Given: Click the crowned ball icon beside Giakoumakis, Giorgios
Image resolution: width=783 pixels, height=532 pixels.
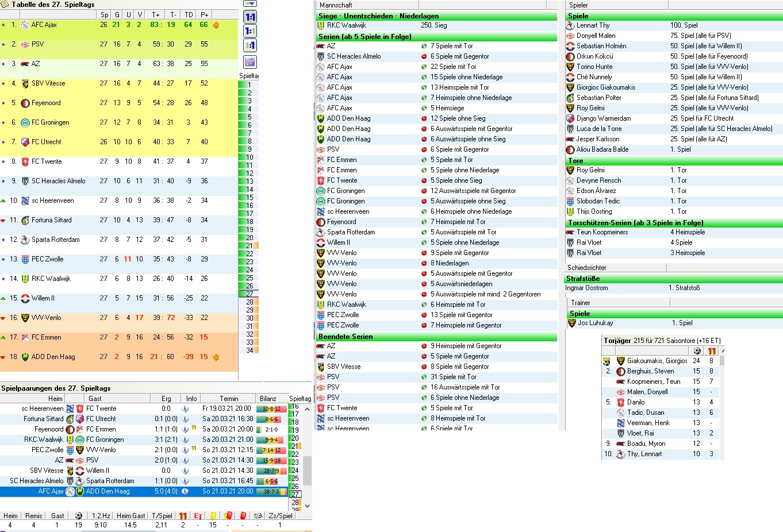Looking at the screenshot, I should (607, 361).
